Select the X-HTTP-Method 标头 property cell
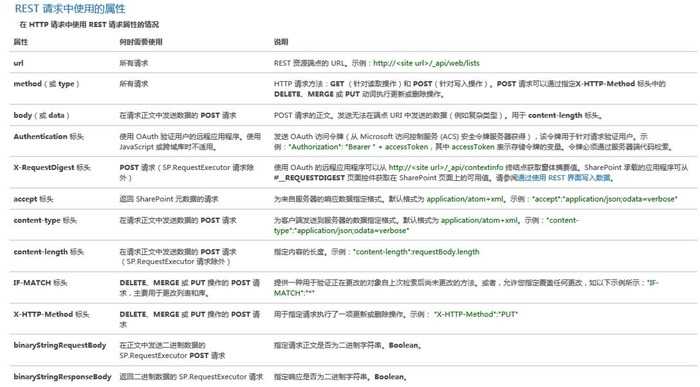The height and width of the screenshot is (387, 700). tap(51, 314)
